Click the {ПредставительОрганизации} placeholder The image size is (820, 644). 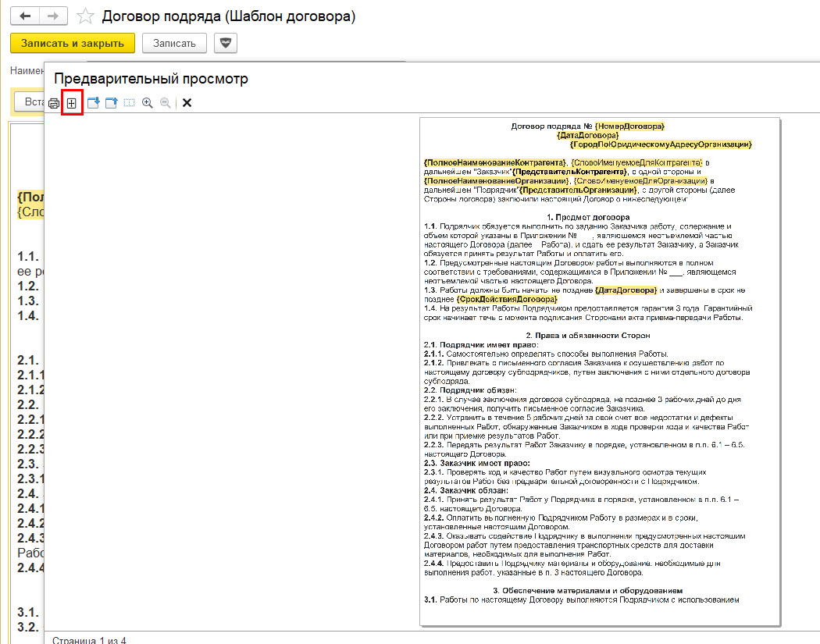pos(579,190)
